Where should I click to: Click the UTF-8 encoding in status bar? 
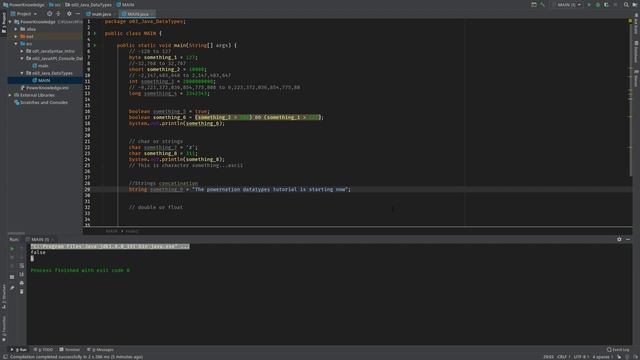tap(580, 357)
